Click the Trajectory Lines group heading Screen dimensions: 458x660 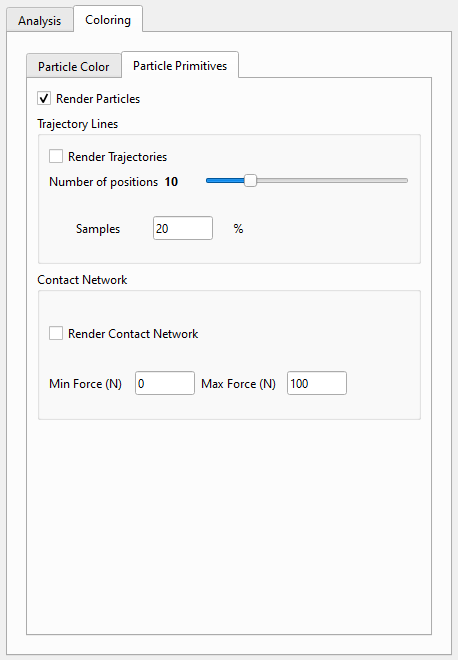point(77,124)
